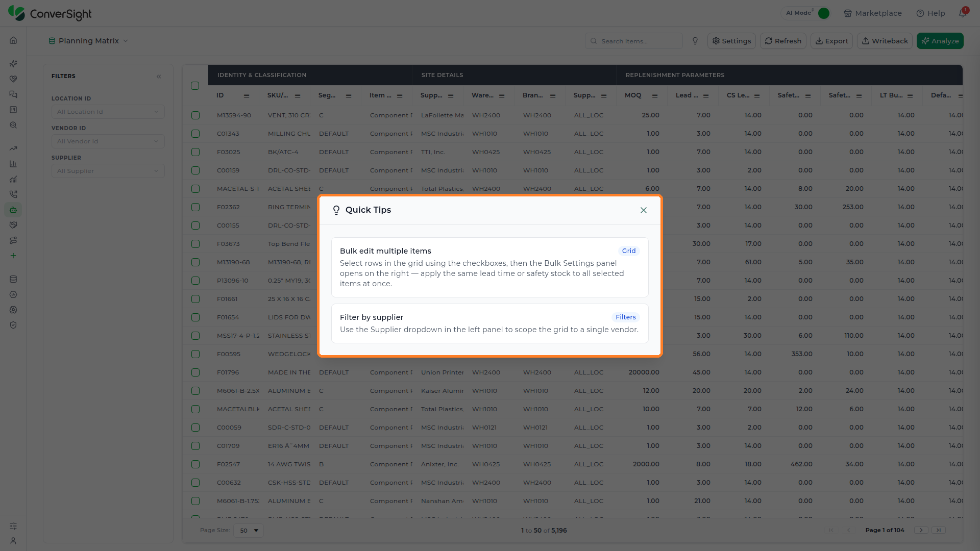Open the chat icon in the sidebar
The width and height of the screenshot is (980, 551).
pos(13,94)
